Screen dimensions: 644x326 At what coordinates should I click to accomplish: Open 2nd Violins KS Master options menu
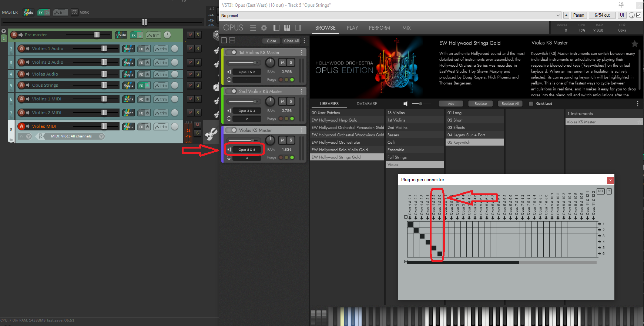point(302,91)
